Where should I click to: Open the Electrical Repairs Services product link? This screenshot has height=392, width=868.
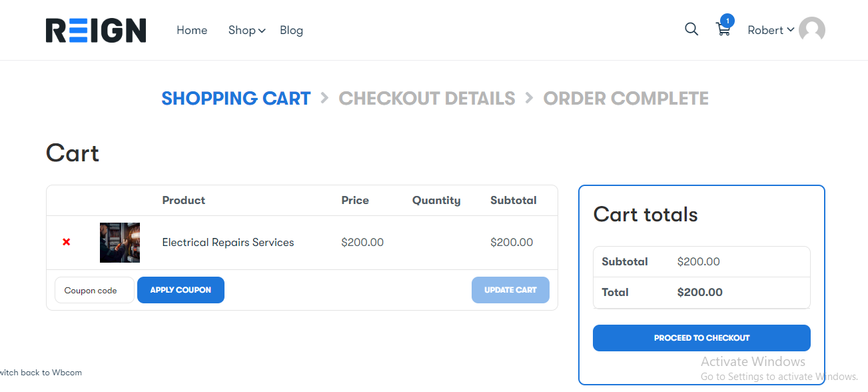(228, 243)
